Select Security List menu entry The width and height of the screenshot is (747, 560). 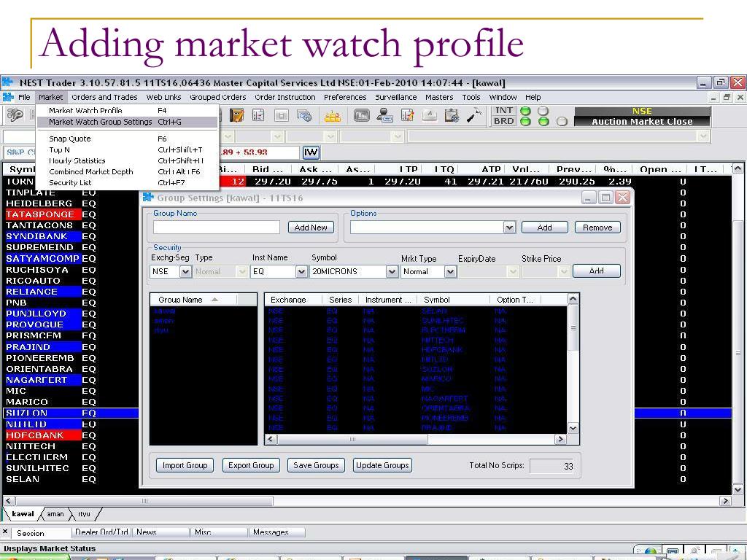tap(127, 182)
